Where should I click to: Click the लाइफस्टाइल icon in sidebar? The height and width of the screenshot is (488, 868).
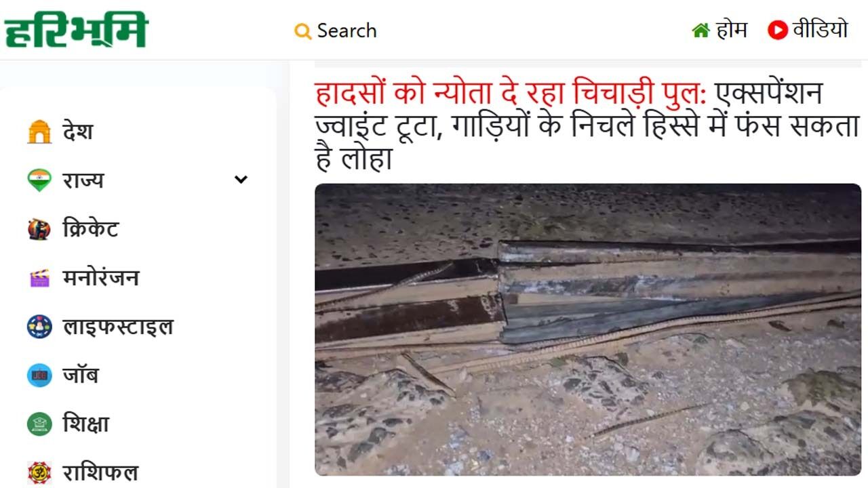[x=39, y=327]
